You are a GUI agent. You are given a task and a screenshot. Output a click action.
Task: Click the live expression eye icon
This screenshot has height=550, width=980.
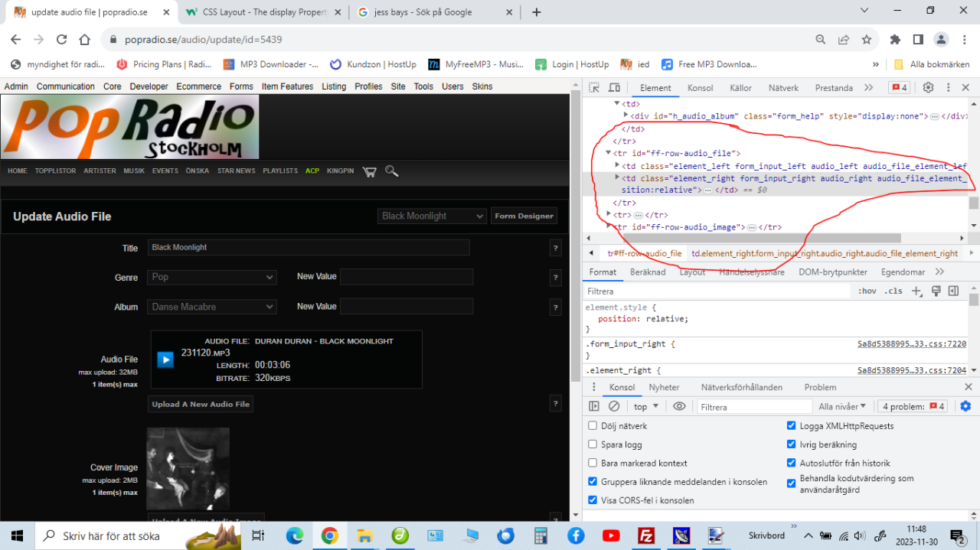pos(679,406)
